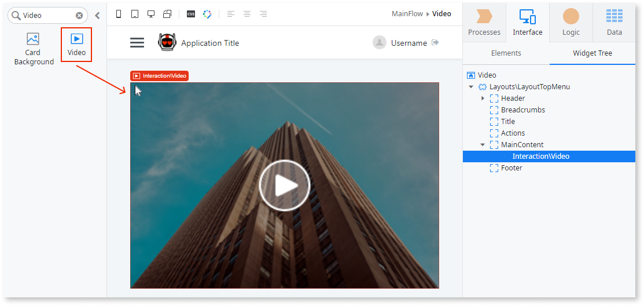Go to MainFlow in breadcrumb
The image size is (644, 306).
[x=407, y=13]
